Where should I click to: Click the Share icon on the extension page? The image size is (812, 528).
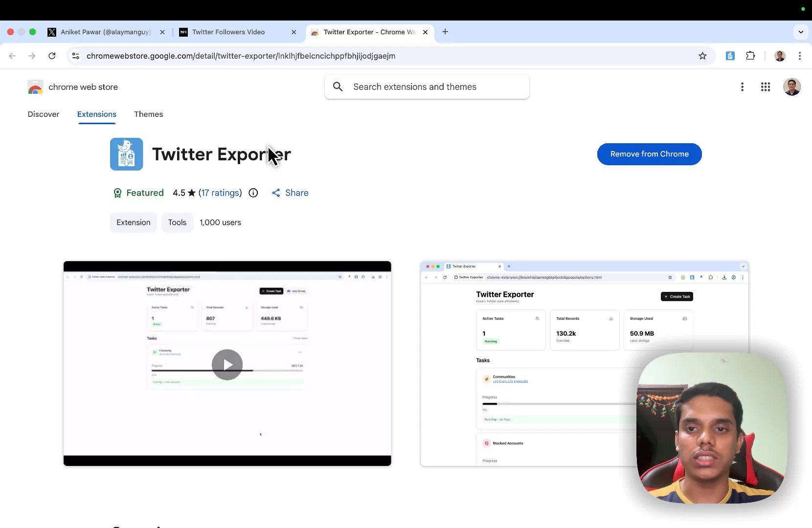275,193
